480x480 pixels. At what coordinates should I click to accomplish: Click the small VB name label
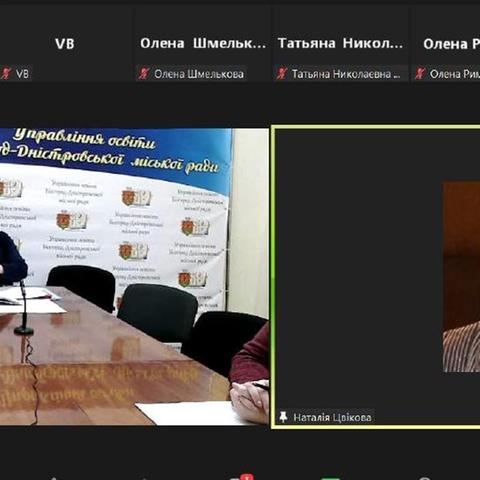point(22,74)
